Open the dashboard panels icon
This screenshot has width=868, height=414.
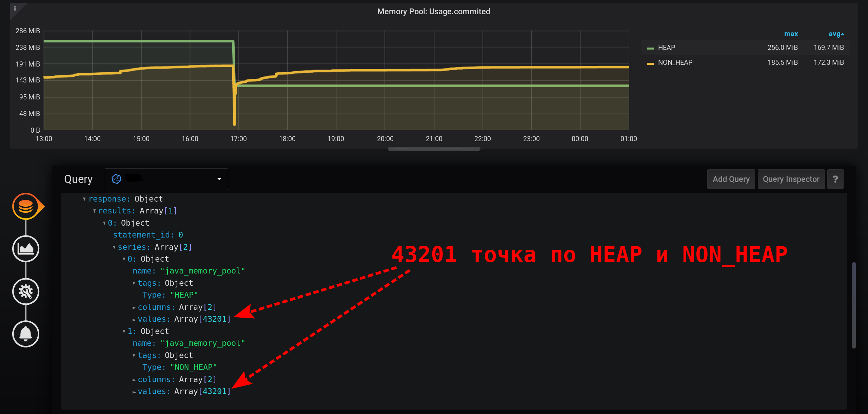pos(26,250)
